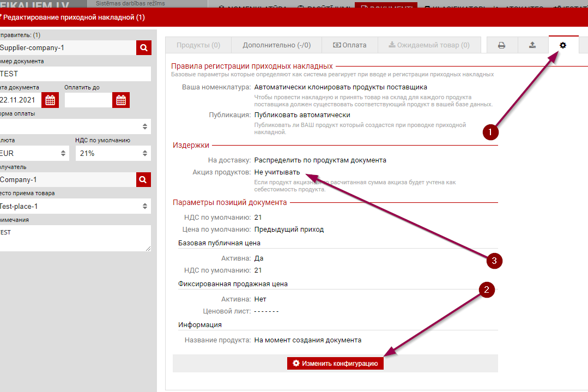This screenshot has width=588, height=392.
Task: Open the Оплата tab
Action: pos(349,45)
